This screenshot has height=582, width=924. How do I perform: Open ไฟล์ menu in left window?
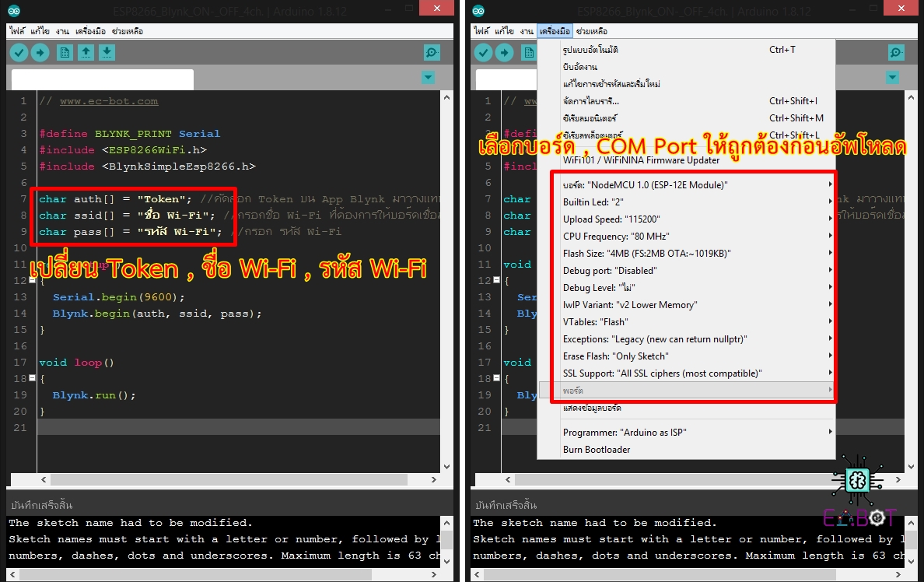(x=17, y=30)
